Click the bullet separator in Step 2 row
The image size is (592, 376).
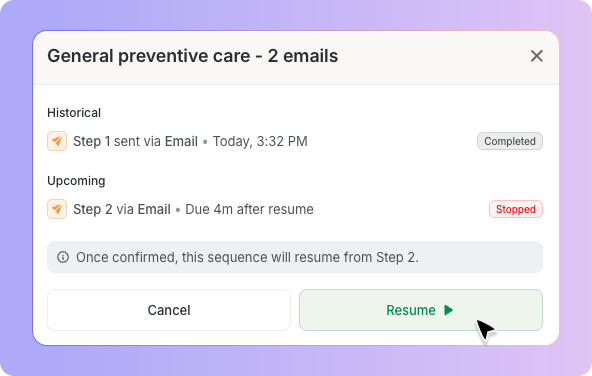(178, 210)
